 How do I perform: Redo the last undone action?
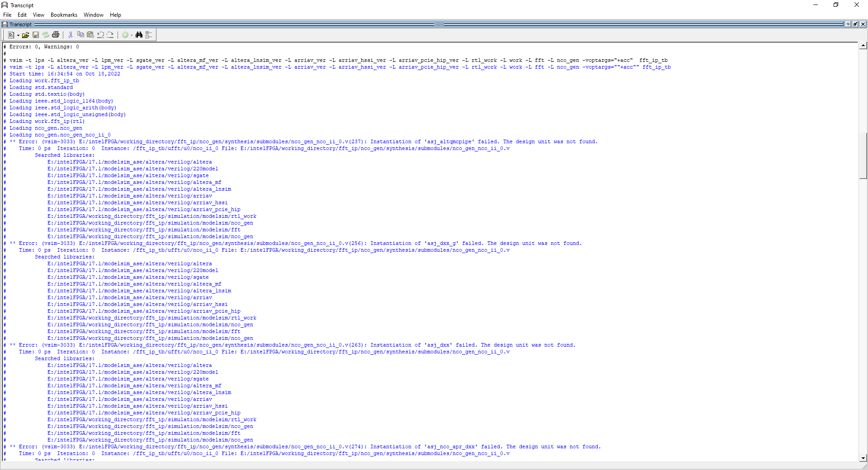click(x=110, y=34)
